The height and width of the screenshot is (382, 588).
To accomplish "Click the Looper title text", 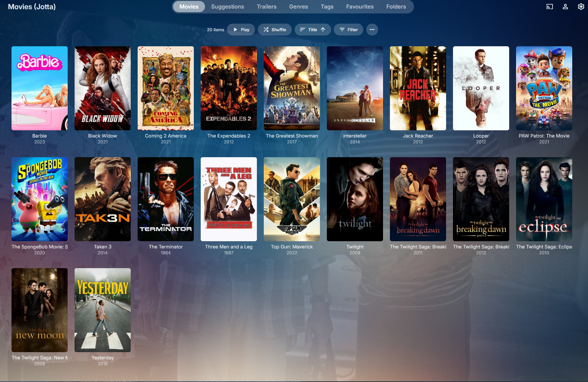I will pyautogui.click(x=481, y=136).
